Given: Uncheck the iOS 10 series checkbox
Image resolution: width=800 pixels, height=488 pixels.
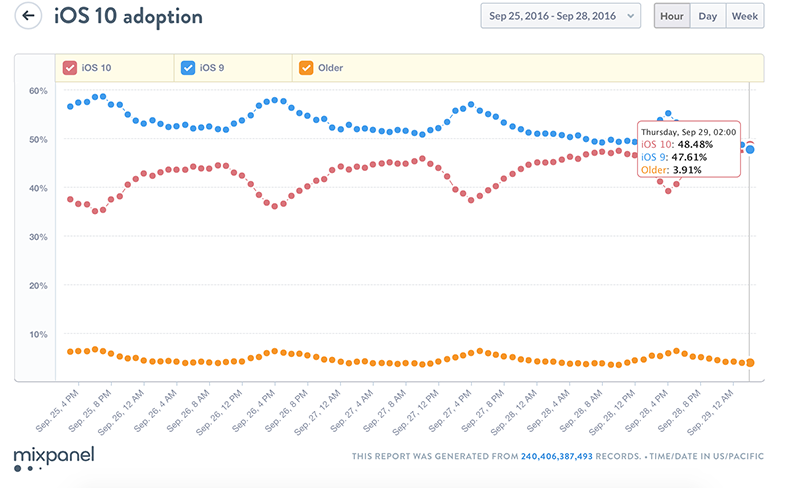Looking at the screenshot, I should point(71,68).
